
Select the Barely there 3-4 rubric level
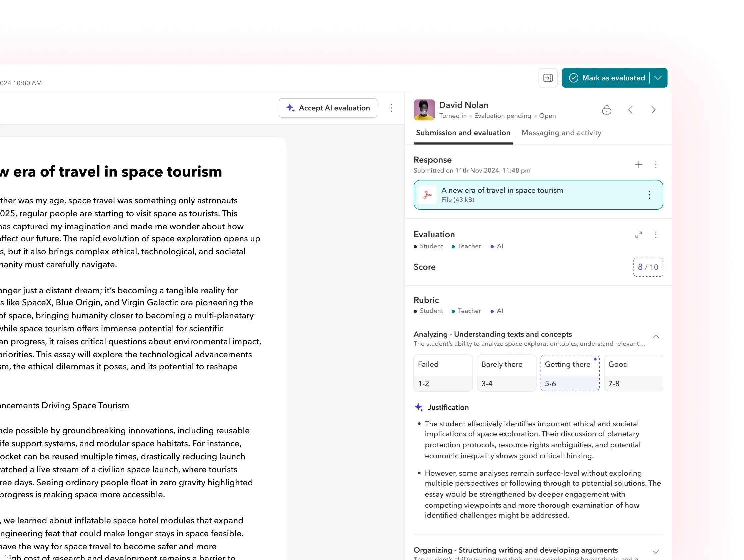tap(506, 373)
